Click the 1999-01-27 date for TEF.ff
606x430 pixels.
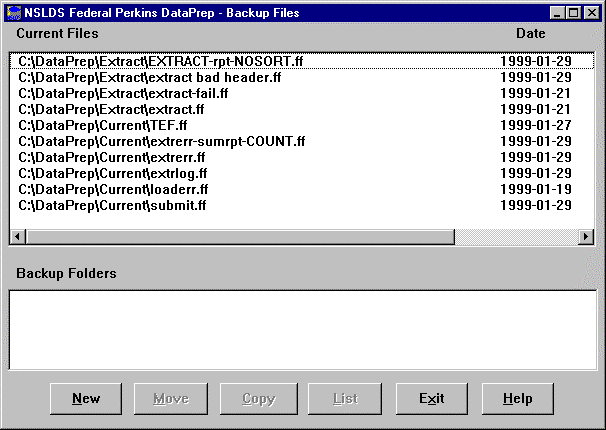click(x=536, y=125)
